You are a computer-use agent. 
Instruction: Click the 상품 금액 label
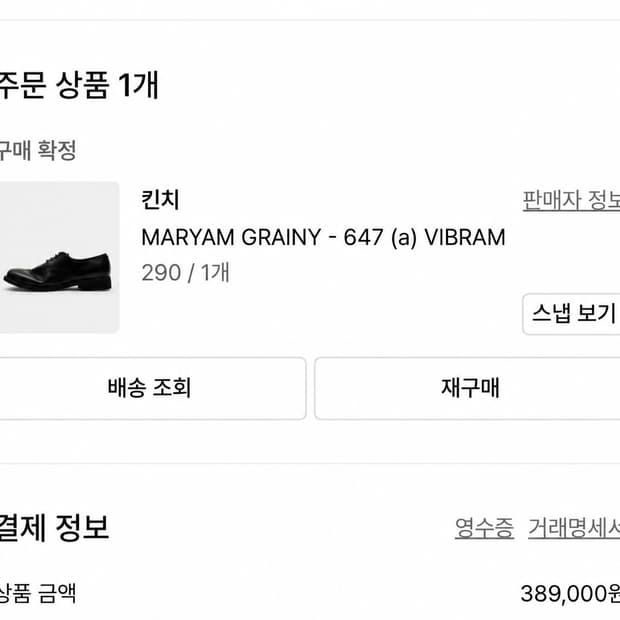38,593
